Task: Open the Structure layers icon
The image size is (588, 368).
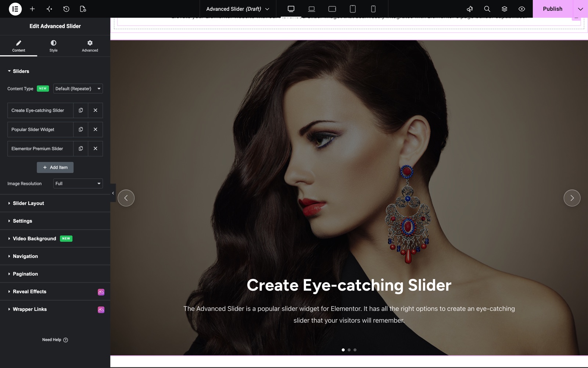Action: 504,9
